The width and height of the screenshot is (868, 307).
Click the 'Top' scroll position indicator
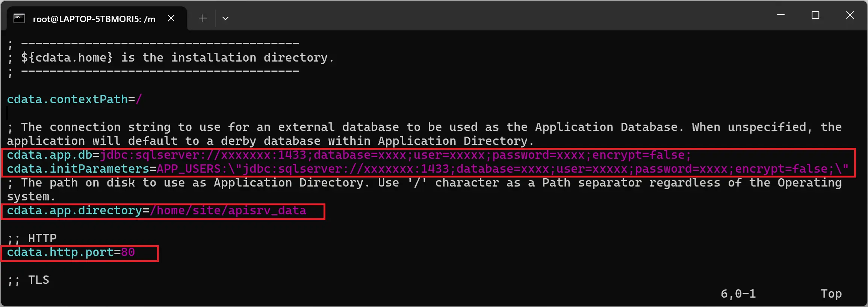click(x=831, y=293)
